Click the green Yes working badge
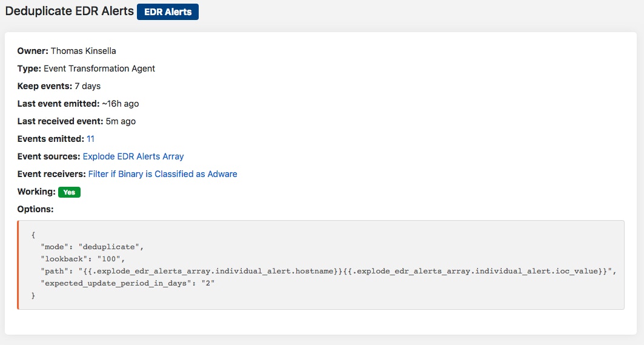The height and width of the screenshot is (345, 644). point(69,192)
